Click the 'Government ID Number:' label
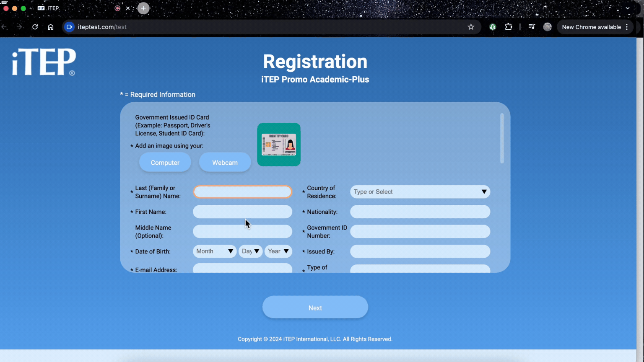644x362 pixels. click(327, 232)
